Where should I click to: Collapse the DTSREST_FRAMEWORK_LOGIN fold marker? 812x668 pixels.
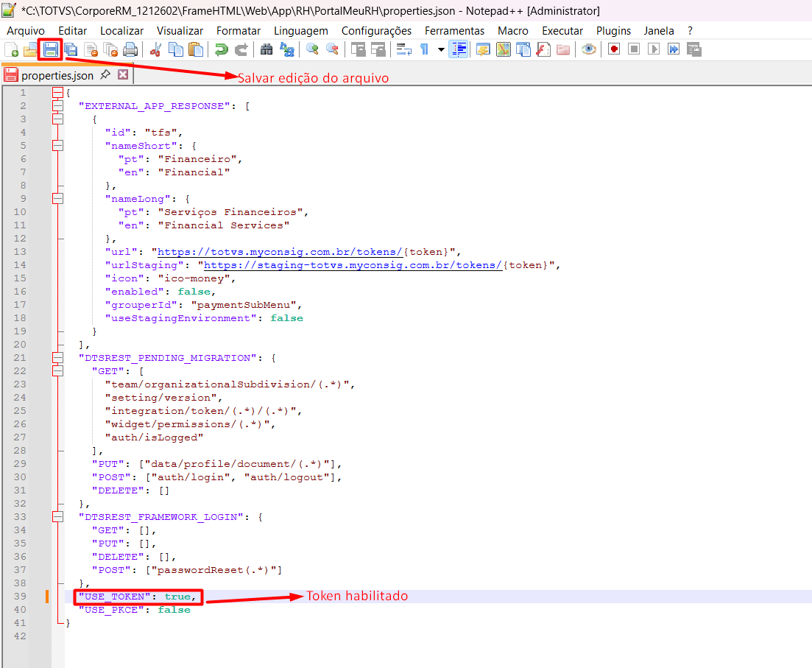click(58, 517)
